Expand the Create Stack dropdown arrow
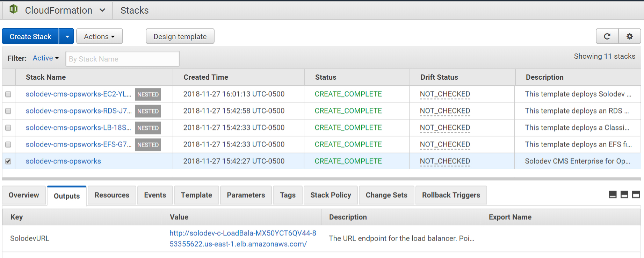Image resolution: width=644 pixels, height=258 pixels. point(67,36)
